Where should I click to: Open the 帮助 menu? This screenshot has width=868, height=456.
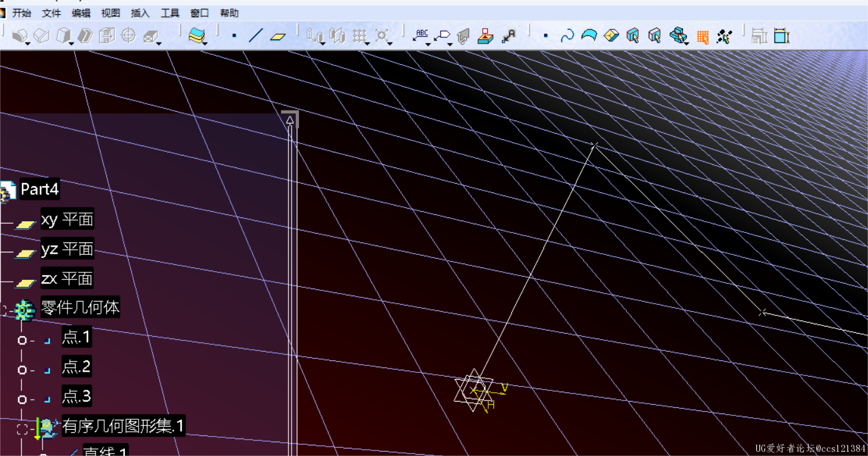pos(229,13)
